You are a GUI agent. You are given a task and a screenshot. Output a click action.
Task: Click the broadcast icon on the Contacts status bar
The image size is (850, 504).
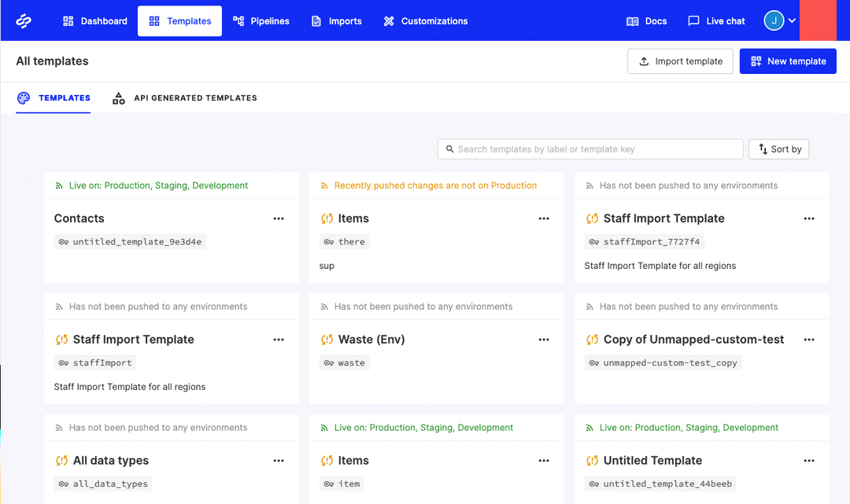61,185
